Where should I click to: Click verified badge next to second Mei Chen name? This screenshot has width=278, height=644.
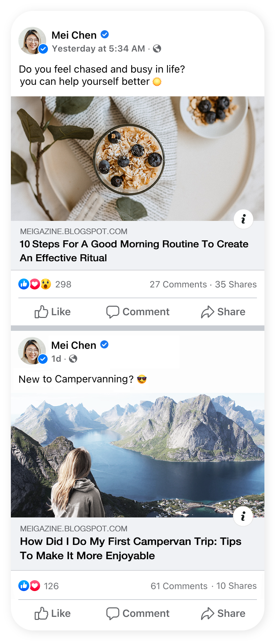(x=105, y=345)
